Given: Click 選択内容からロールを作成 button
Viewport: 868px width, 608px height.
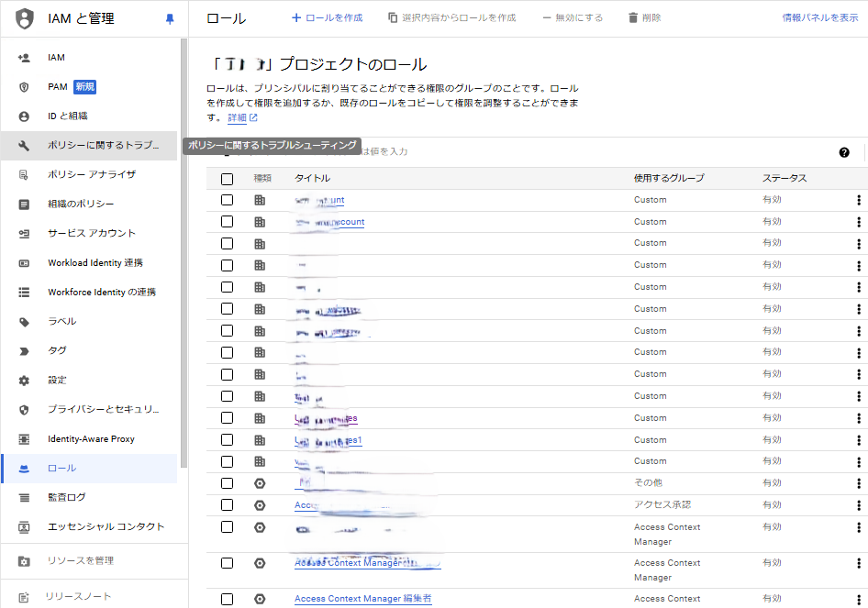Looking at the screenshot, I should [x=452, y=17].
